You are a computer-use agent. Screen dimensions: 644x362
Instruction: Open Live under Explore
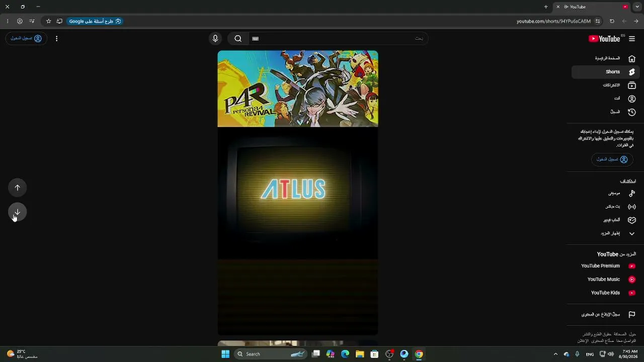[606, 207]
